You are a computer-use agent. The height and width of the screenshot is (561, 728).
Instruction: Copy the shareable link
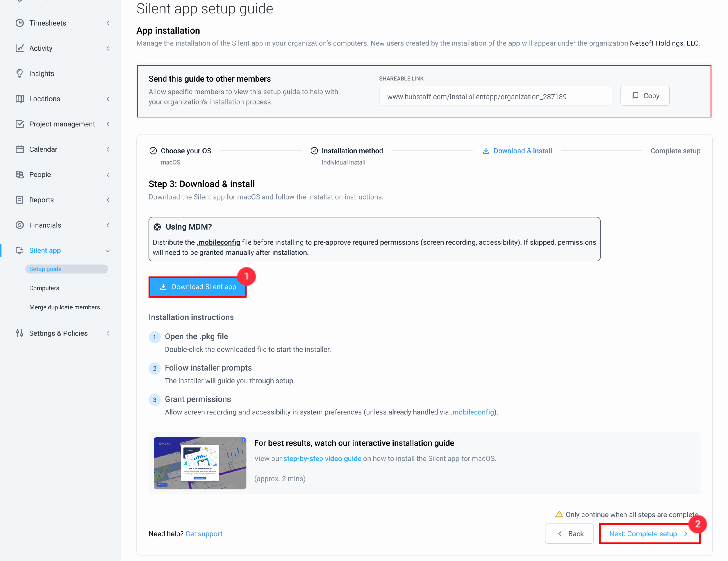point(645,96)
